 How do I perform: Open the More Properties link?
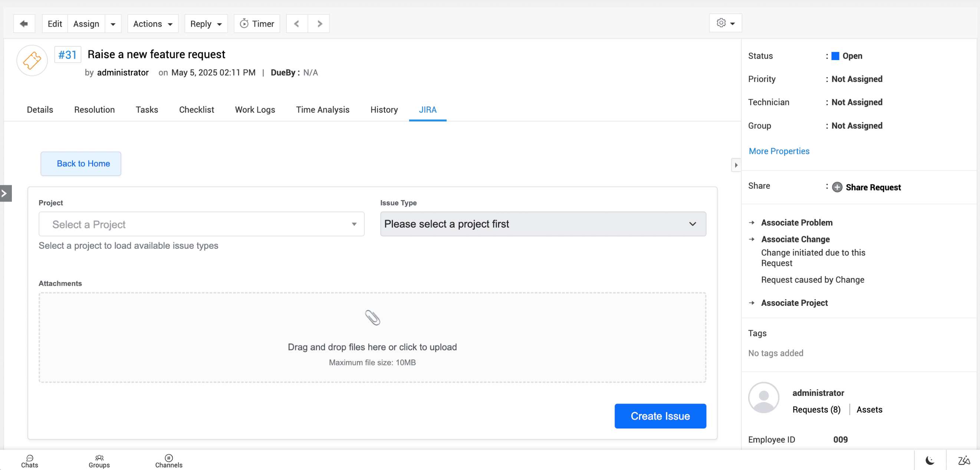pos(779,151)
